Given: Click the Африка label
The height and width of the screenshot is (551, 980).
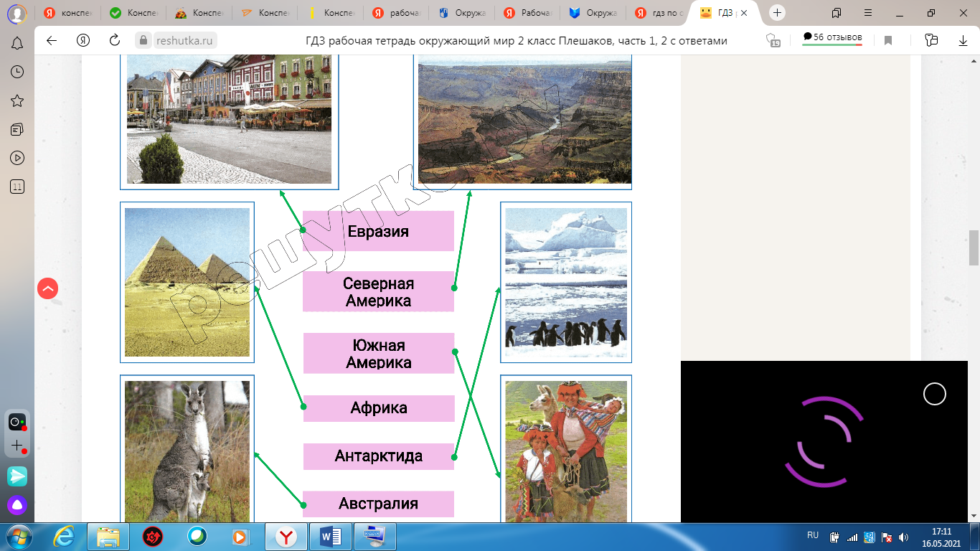Looking at the screenshot, I should click(378, 408).
